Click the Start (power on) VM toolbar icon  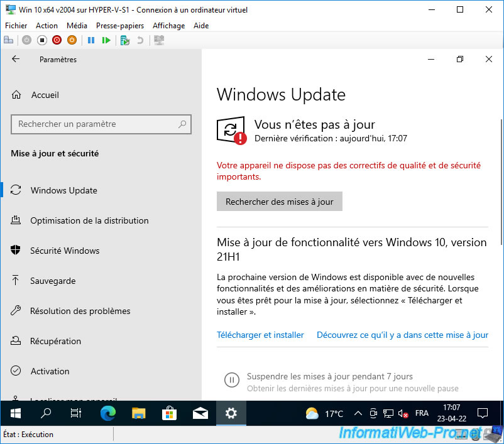pos(26,40)
